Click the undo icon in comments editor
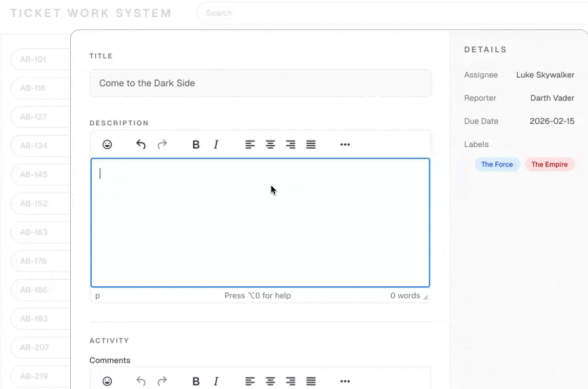This screenshot has width=588, height=389. pyautogui.click(x=141, y=381)
